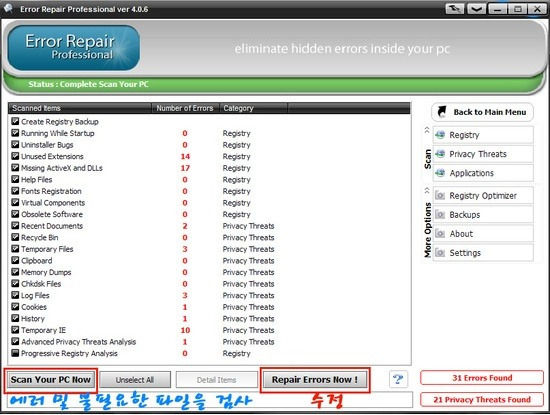Click Scan Your PC Now button
Screen dimensions: 550x415
tap(51, 380)
